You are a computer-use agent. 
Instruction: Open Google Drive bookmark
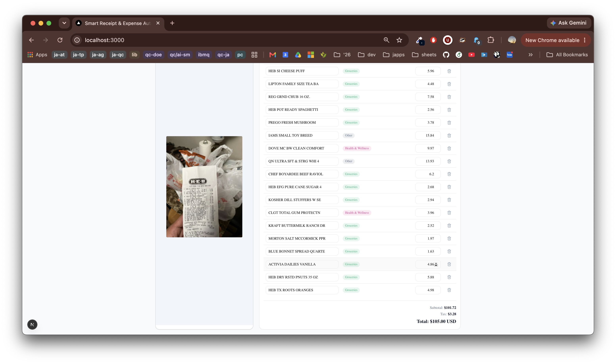click(x=298, y=55)
